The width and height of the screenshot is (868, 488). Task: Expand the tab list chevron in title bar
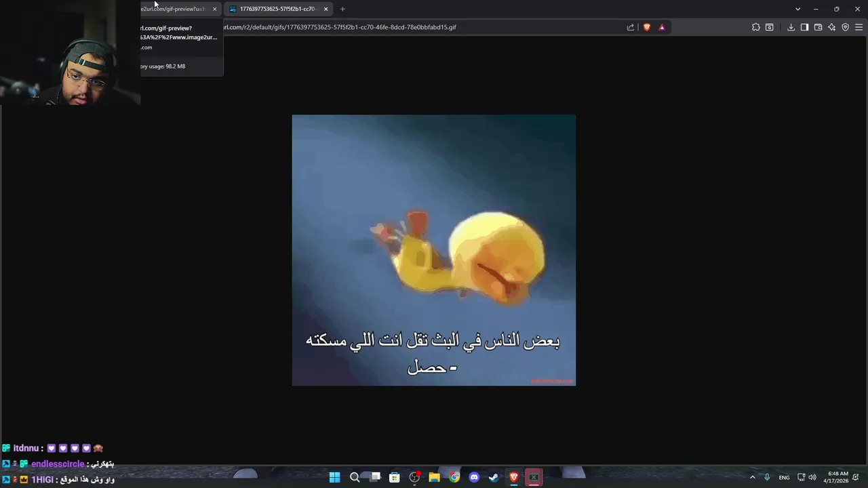(797, 9)
